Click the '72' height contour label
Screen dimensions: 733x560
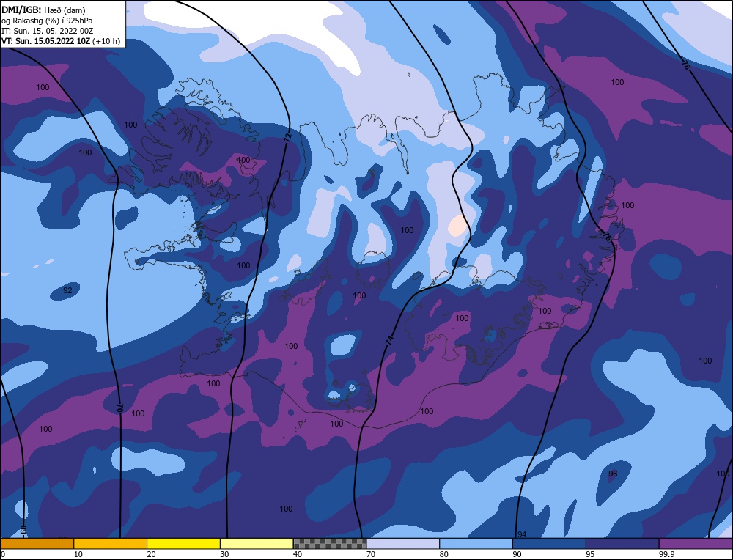click(287, 138)
